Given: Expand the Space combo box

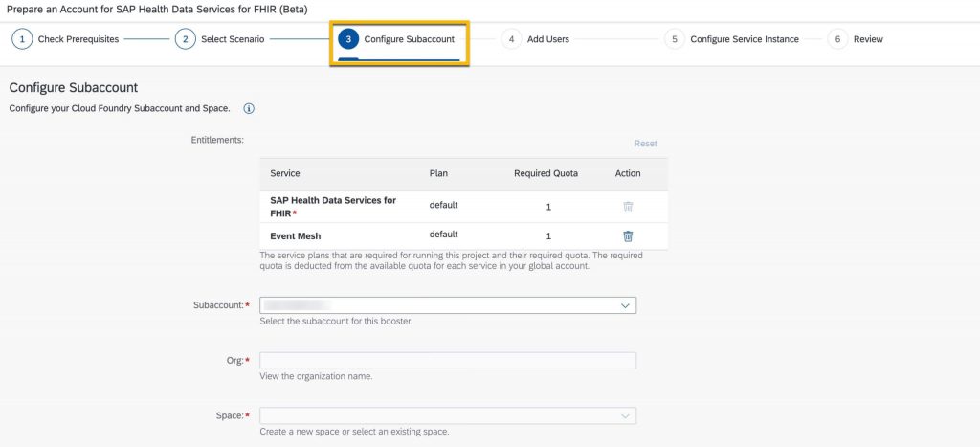Looking at the screenshot, I should pos(448,415).
